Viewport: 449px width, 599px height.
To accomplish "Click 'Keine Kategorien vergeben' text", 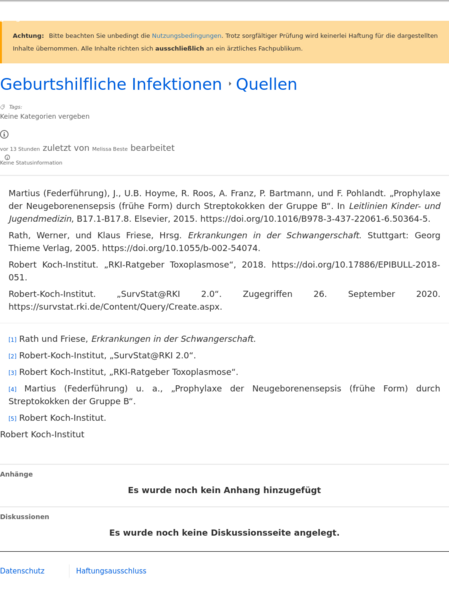I will [45, 116].
